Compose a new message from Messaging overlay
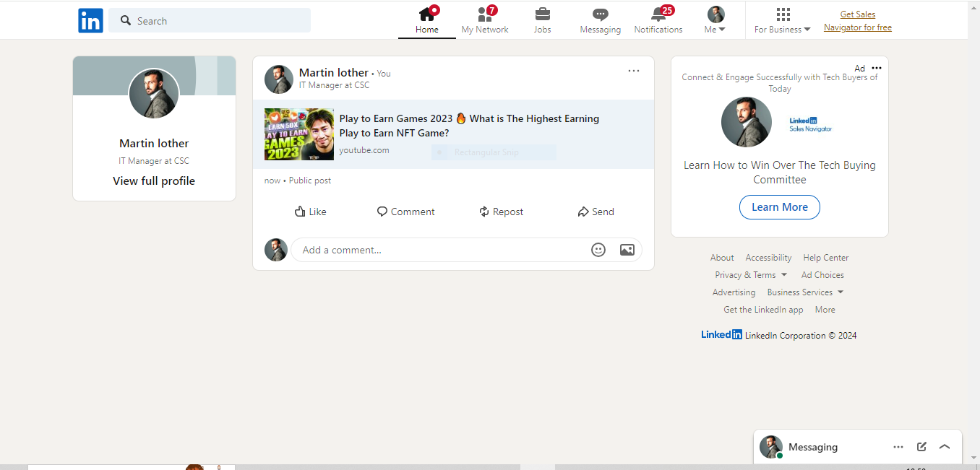980x470 pixels. point(921,446)
